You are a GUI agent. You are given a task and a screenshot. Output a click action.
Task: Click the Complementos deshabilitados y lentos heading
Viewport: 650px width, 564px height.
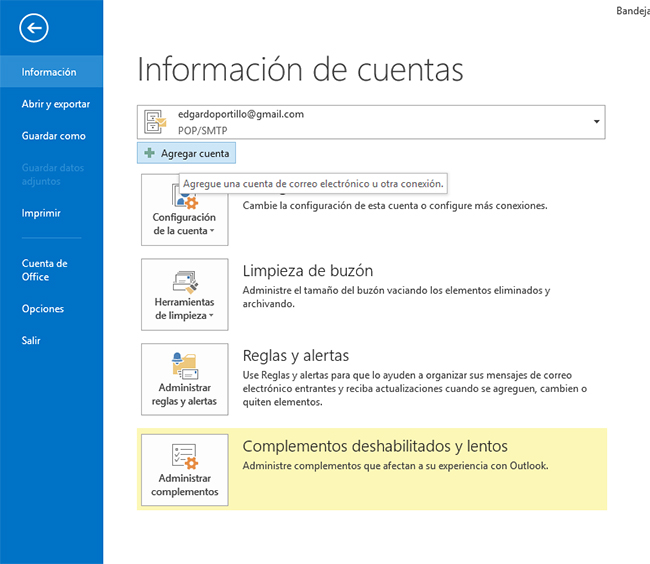(375, 446)
